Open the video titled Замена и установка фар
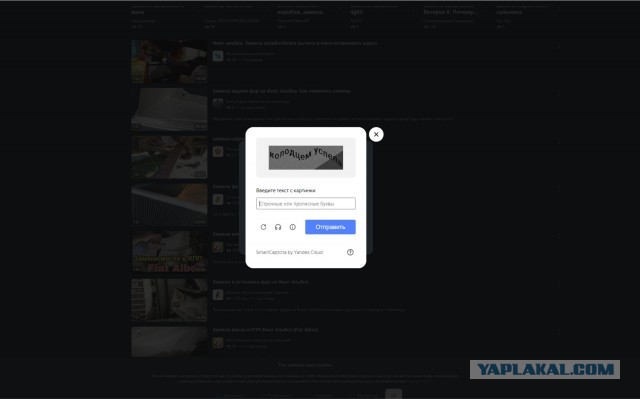The width and height of the screenshot is (640, 399). (260, 282)
